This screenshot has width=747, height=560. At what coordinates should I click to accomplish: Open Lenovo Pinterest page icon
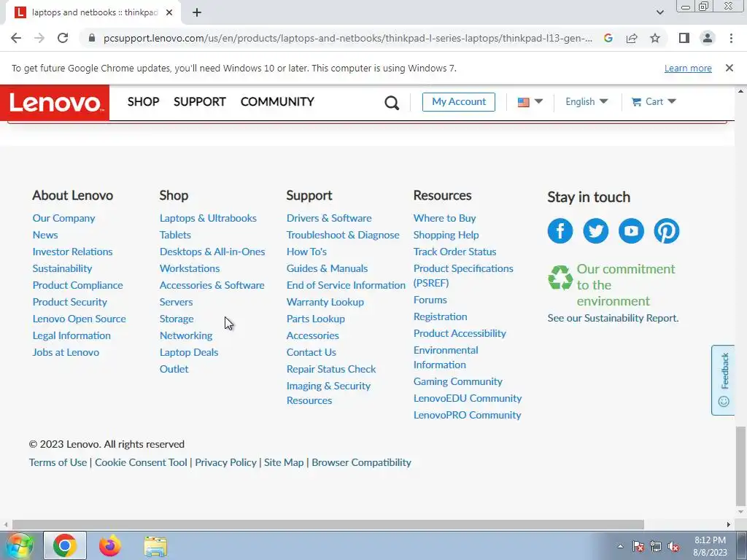tap(667, 231)
